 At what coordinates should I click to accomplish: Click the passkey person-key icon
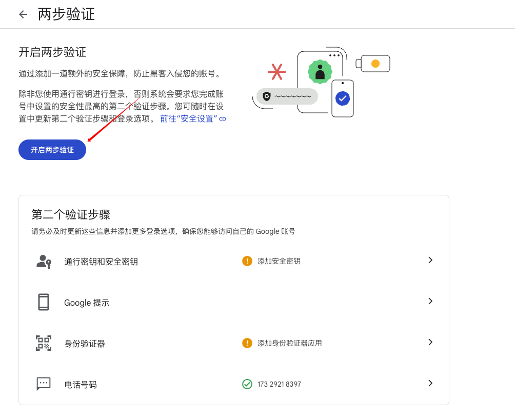[x=44, y=262]
